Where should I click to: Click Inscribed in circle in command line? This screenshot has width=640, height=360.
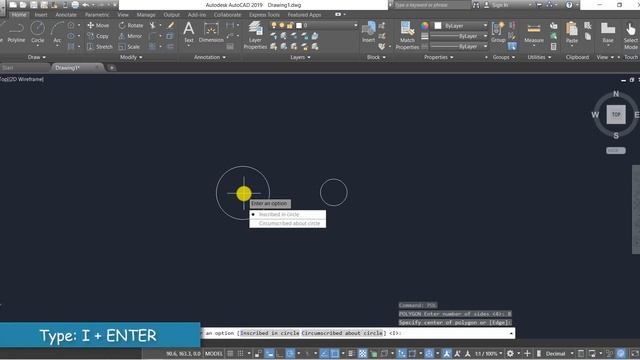point(269,333)
